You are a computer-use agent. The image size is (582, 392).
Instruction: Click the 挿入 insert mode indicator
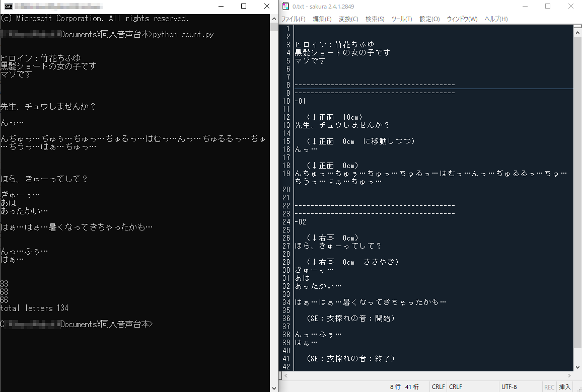click(564, 387)
